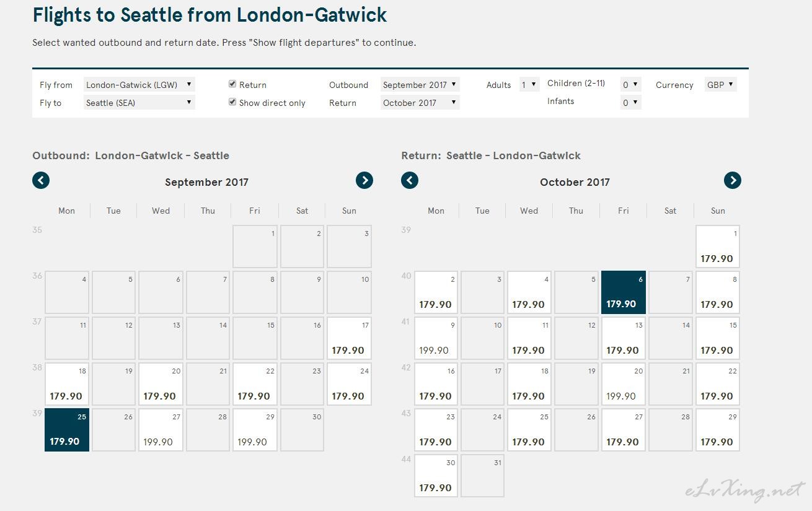Select selected September 25 outbound date
The width and height of the screenshot is (812, 511).
coord(67,430)
